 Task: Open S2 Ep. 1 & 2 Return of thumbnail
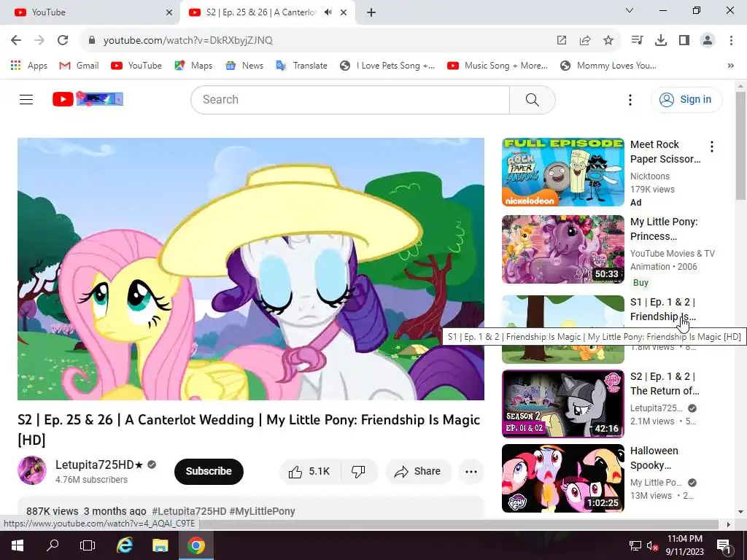tap(562, 403)
